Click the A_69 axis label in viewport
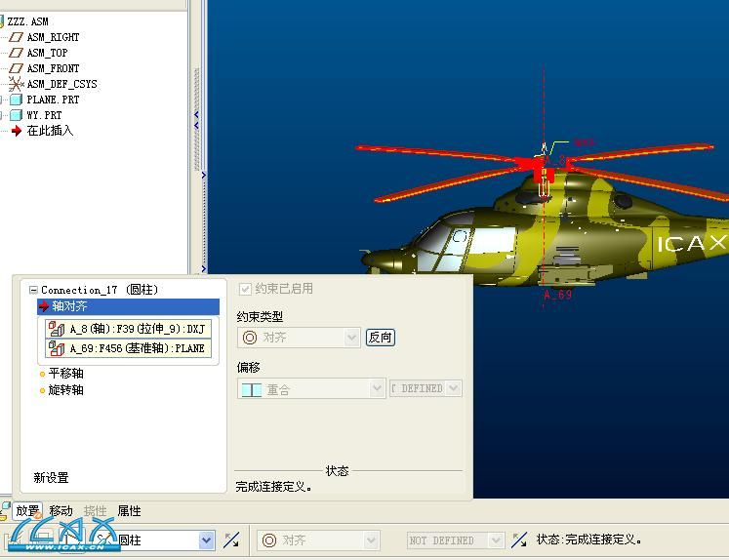The width and height of the screenshot is (729, 560). (558, 295)
